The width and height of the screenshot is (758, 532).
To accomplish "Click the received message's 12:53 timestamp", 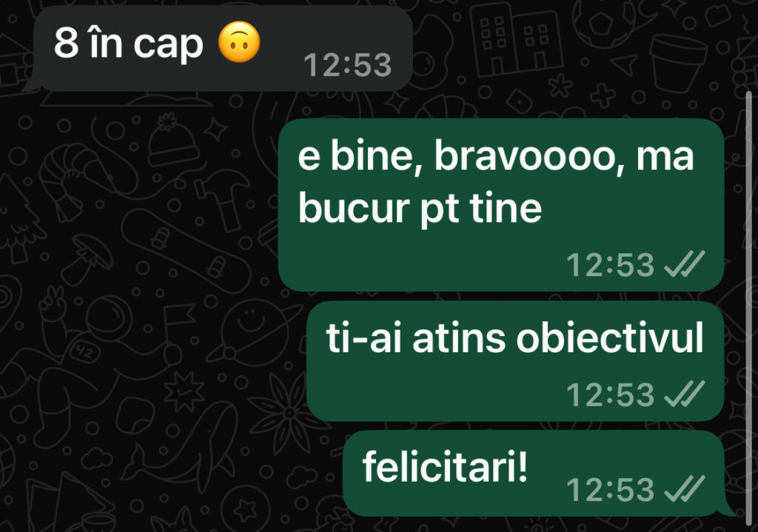I will click(348, 65).
